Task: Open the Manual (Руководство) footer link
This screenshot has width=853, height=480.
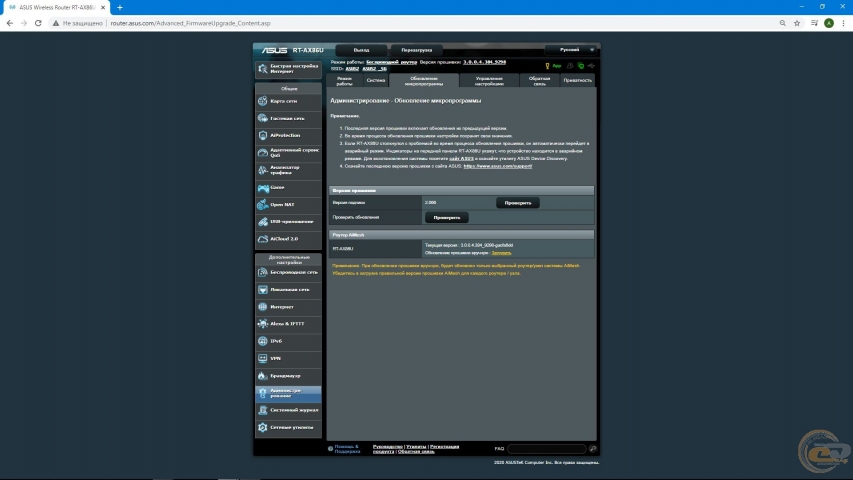Action: pyautogui.click(x=388, y=447)
